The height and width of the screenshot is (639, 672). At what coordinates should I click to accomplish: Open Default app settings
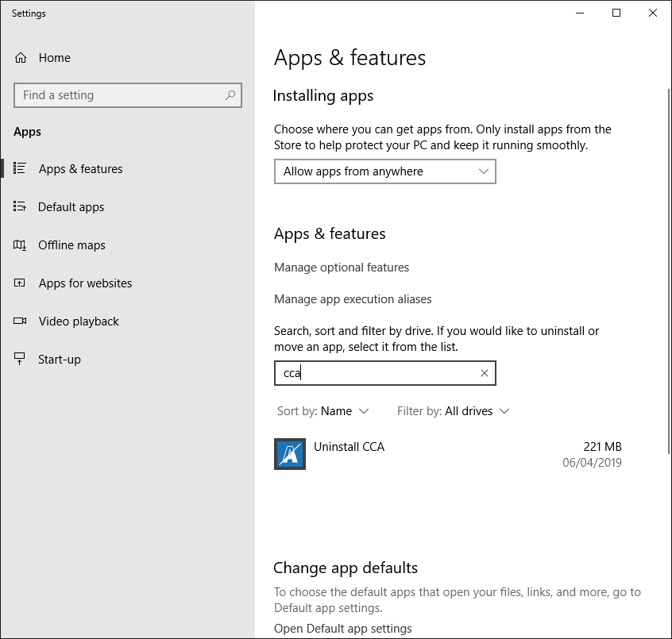[343, 628]
